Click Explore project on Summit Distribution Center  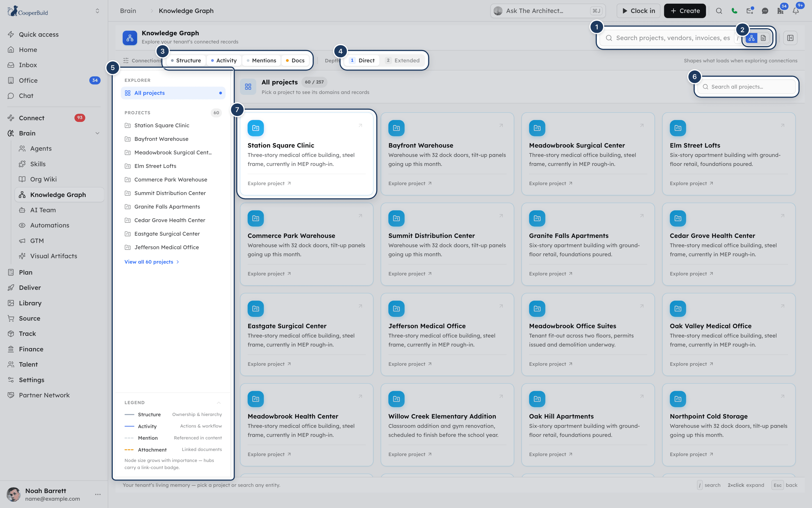(410, 274)
